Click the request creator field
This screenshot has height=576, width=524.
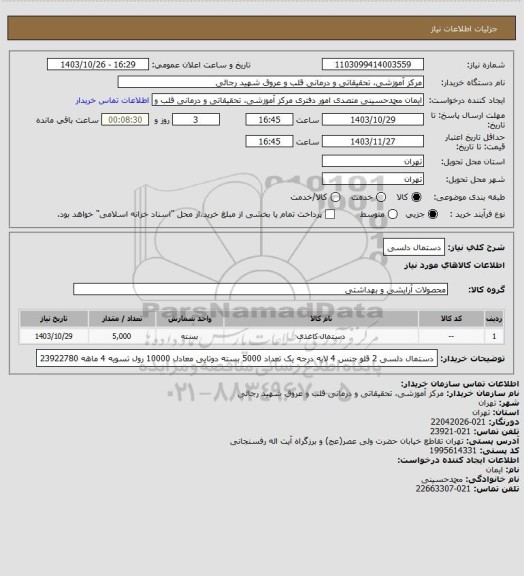tap(288, 100)
